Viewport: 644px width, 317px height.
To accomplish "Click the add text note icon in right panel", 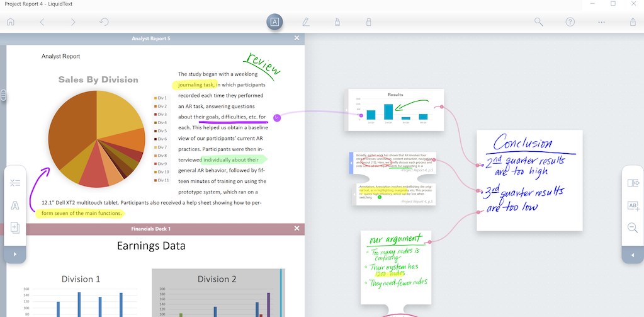I will 633,205.
